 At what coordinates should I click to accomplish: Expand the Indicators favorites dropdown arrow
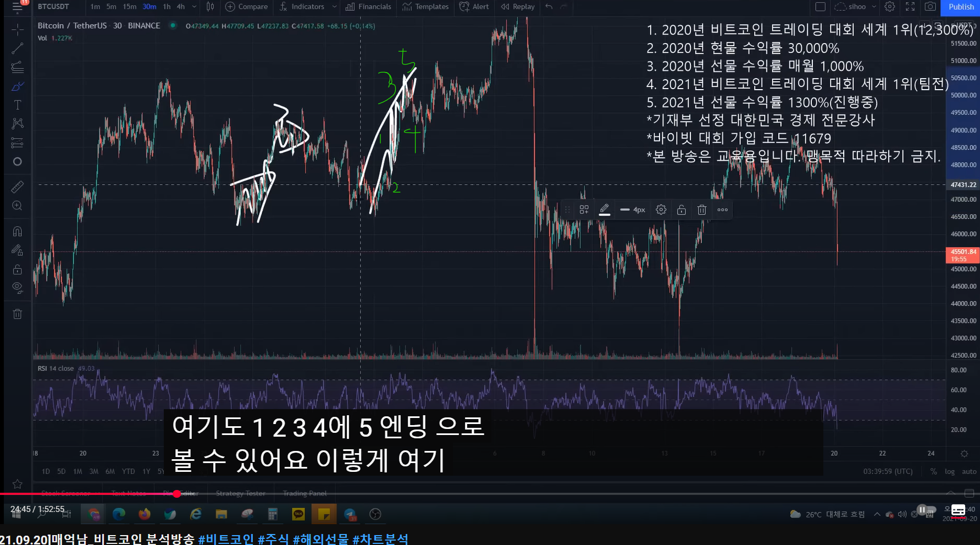pos(335,7)
